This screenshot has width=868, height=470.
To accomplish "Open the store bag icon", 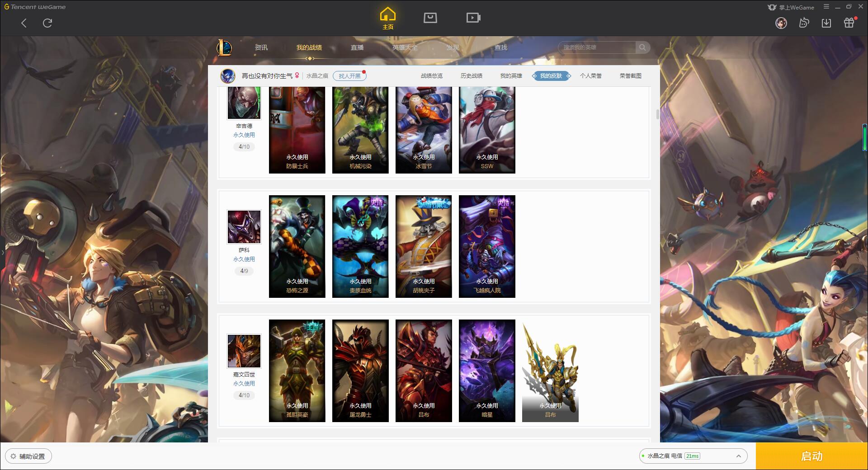I will click(430, 18).
